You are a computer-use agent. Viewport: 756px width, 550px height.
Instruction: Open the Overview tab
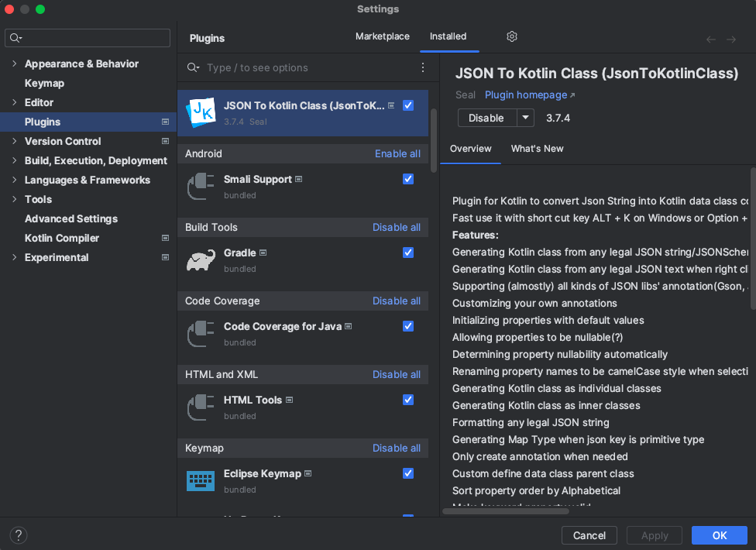point(471,149)
